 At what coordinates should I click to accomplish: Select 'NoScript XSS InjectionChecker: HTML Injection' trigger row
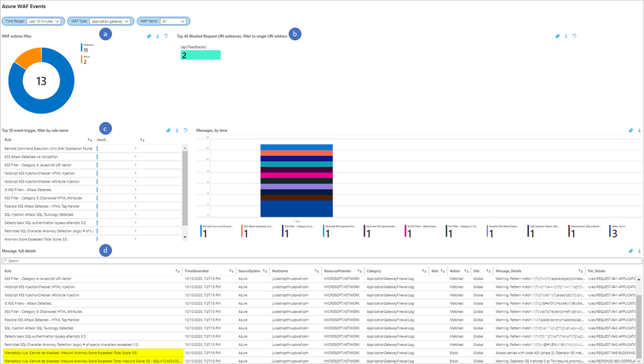point(91,173)
